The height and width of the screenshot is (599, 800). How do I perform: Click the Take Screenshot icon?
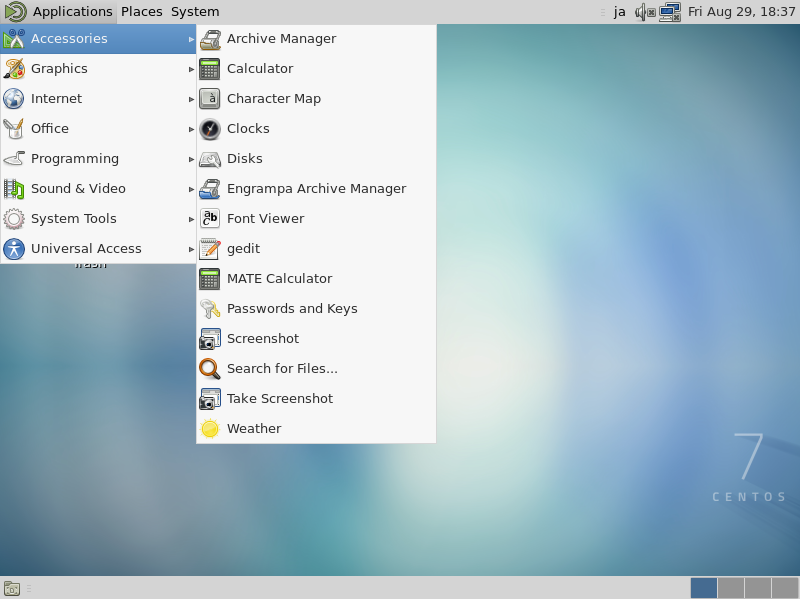(210, 399)
